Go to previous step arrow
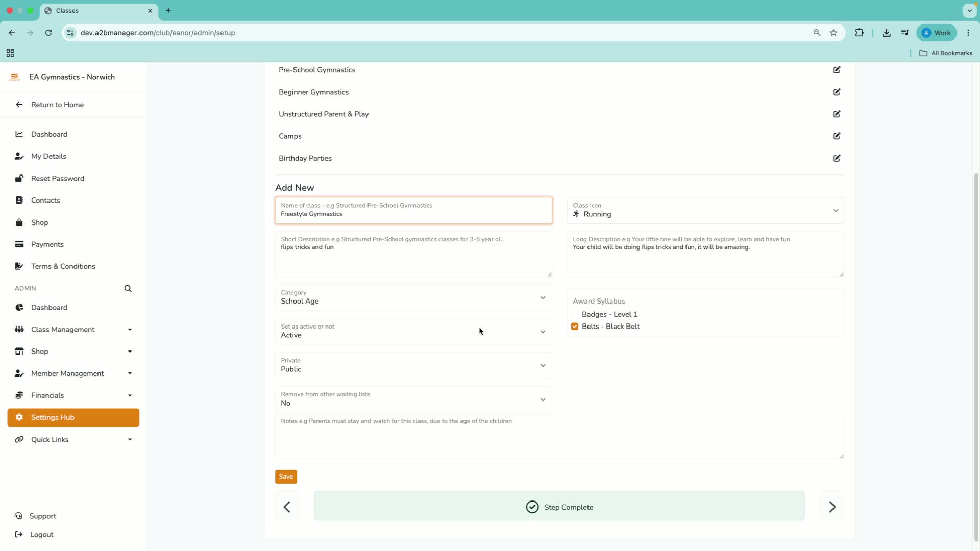The image size is (980, 551). (x=287, y=507)
